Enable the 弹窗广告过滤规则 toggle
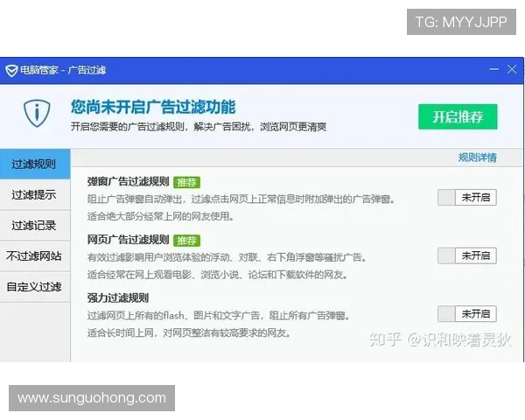Viewport: 525px width, 420px height. pyautogui.click(x=466, y=198)
